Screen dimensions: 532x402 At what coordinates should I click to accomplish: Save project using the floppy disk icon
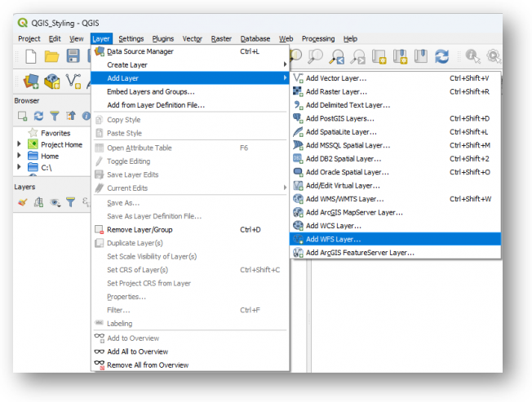tap(73, 56)
